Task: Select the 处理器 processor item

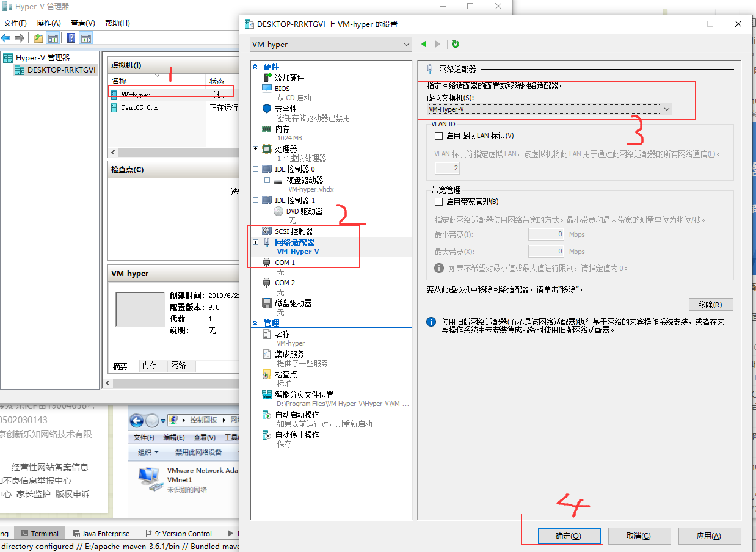Action: (286, 149)
